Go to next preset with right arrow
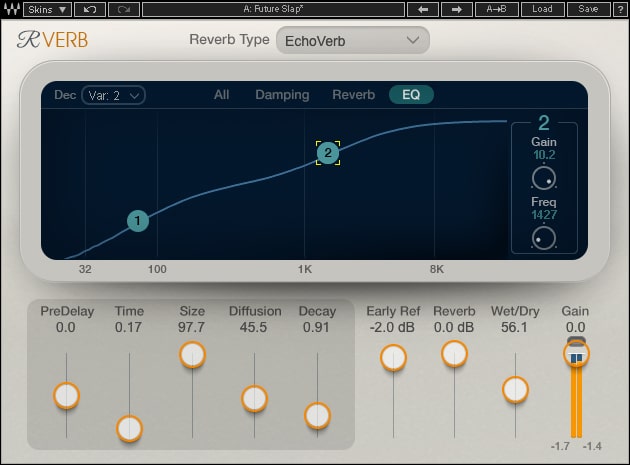The image size is (630, 465). [x=456, y=9]
